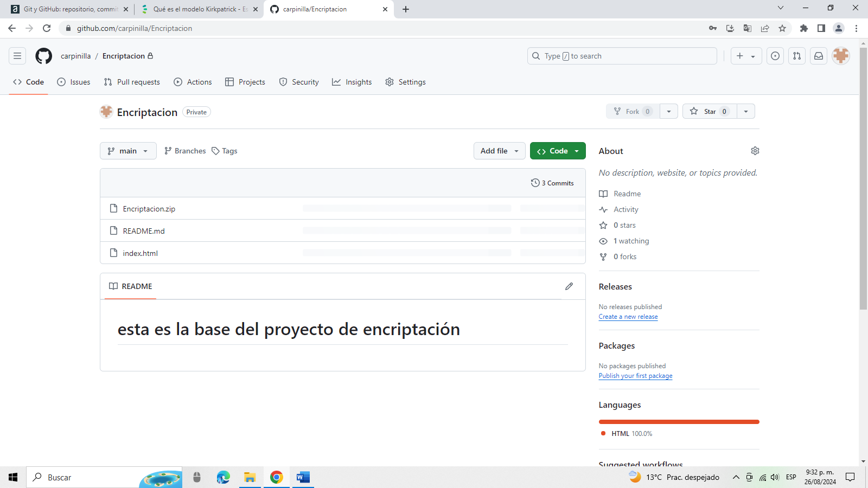Open the repository Settings tab
The height and width of the screenshot is (488, 868).
[405, 82]
